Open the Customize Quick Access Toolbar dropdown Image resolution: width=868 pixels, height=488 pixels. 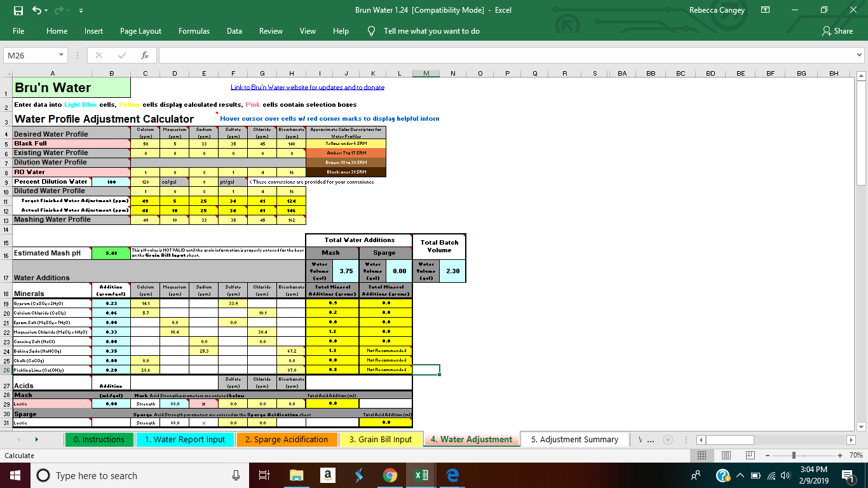(81, 11)
